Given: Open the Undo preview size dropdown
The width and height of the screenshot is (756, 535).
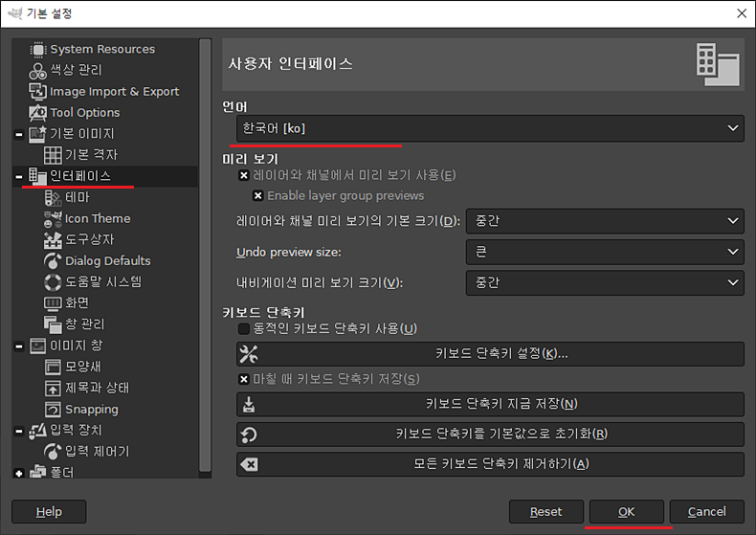Looking at the screenshot, I should pos(605,252).
